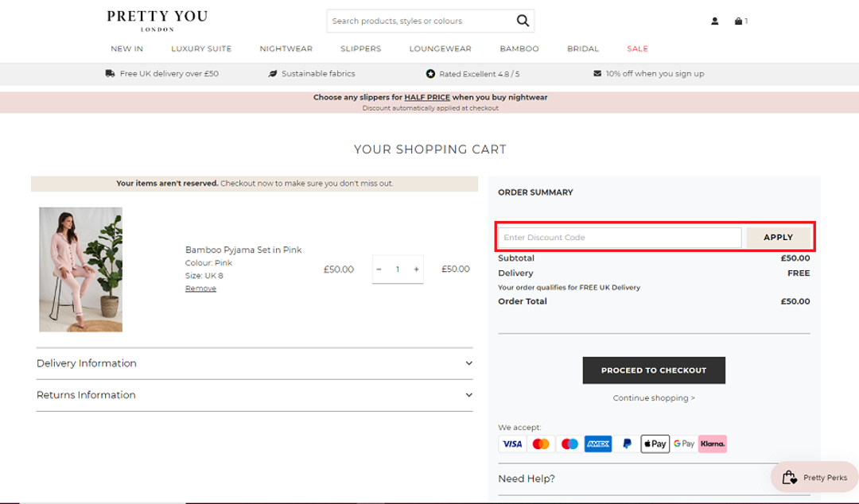Image resolution: width=859 pixels, height=504 pixels.
Task: Click PROCEED TO CHECKOUT button
Action: (x=654, y=370)
